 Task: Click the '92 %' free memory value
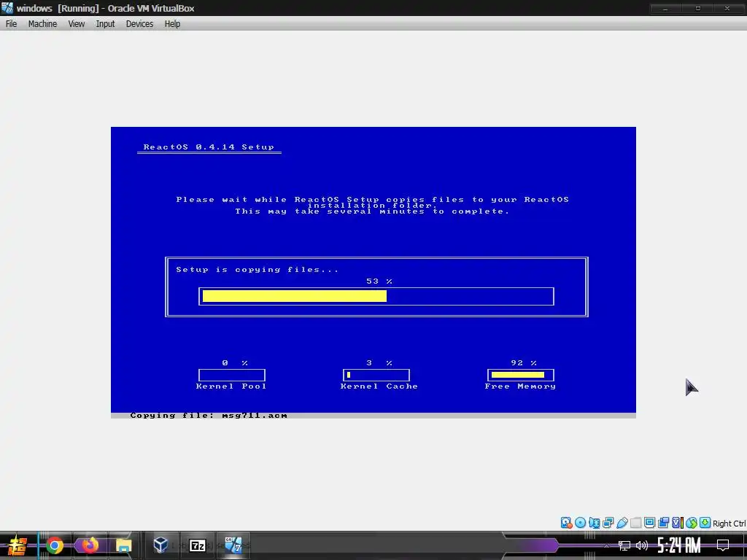click(524, 363)
